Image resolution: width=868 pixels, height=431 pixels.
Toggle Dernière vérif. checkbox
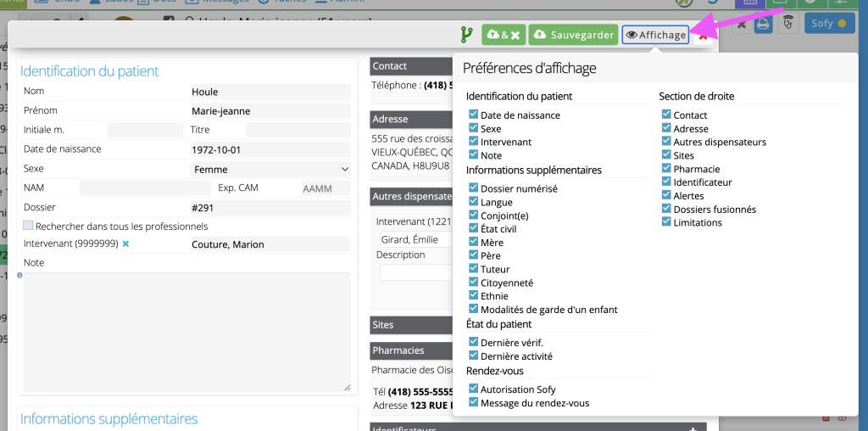tap(473, 342)
